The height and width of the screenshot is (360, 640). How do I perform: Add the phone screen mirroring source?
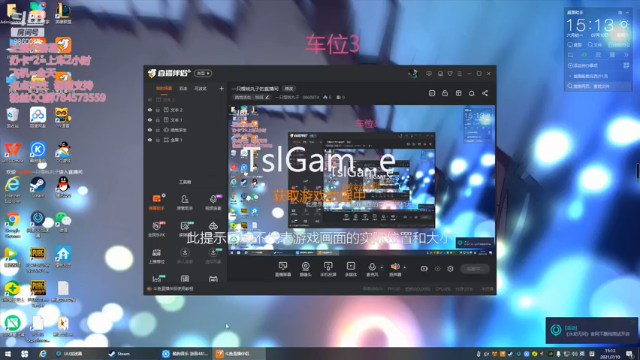click(328, 269)
